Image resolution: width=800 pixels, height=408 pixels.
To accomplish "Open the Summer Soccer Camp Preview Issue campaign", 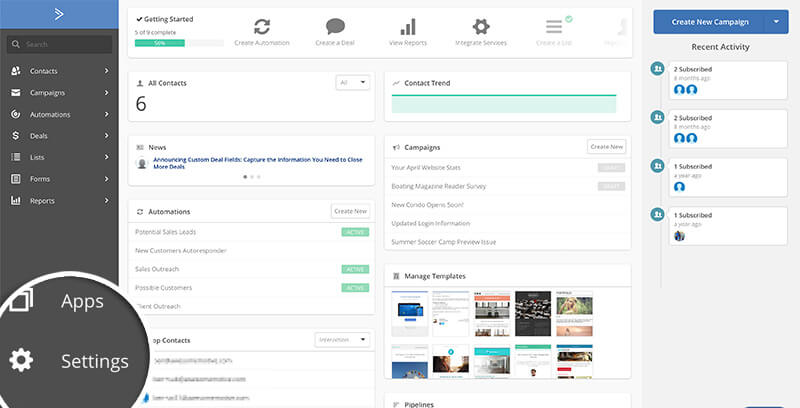I will [443, 242].
